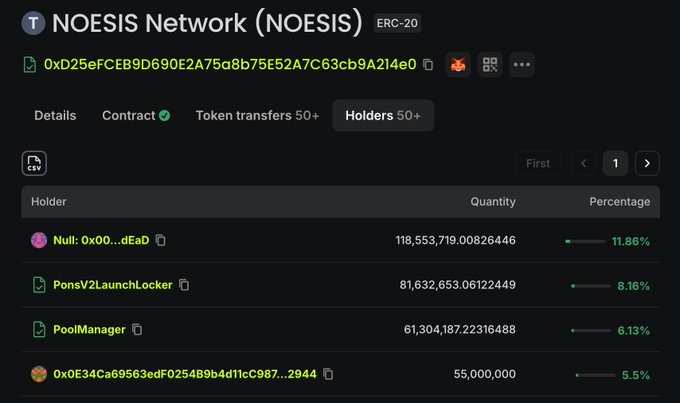Select page 1 in pagination
This screenshot has height=403, width=680.
615,163
